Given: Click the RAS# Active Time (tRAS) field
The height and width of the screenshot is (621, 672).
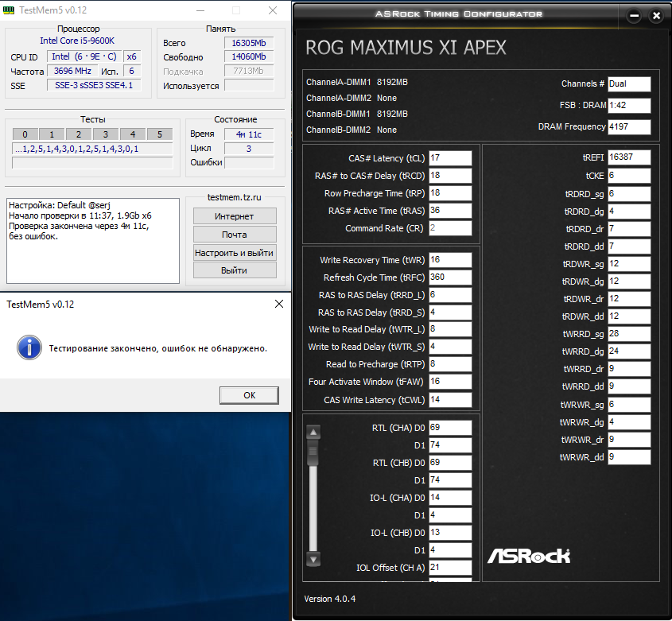Looking at the screenshot, I should 450,211.
